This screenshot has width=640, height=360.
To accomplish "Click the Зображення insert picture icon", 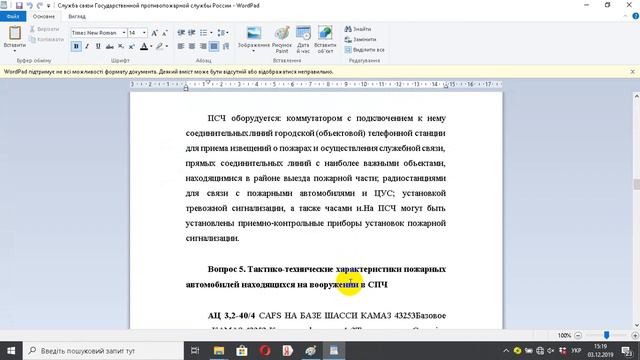I will [253, 33].
